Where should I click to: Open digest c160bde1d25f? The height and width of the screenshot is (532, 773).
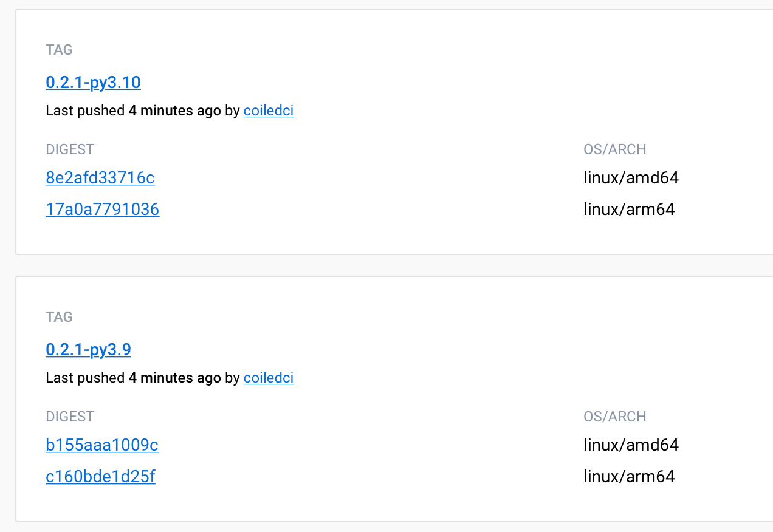[x=100, y=476]
